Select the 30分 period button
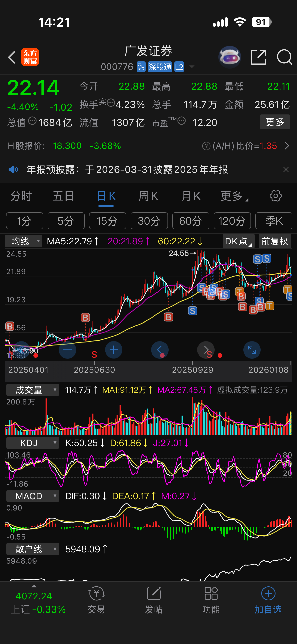The height and width of the screenshot is (644, 297). coord(149,221)
